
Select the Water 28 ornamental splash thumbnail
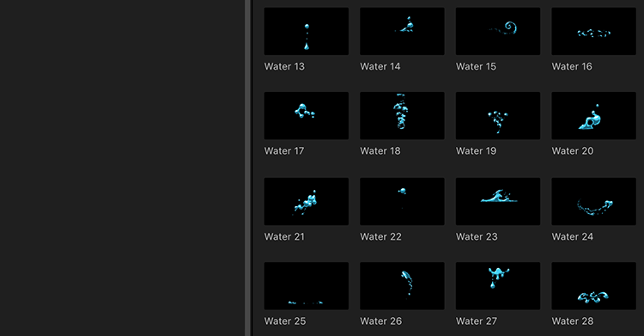click(594, 286)
